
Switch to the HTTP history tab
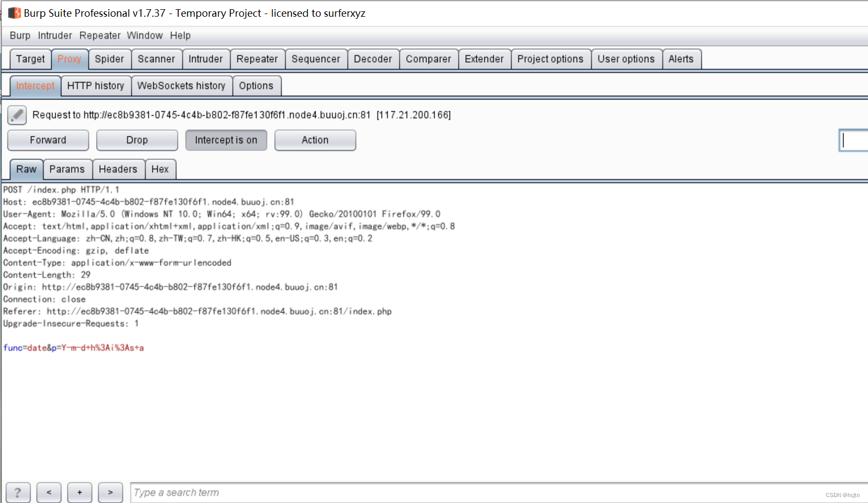(96, 85)
